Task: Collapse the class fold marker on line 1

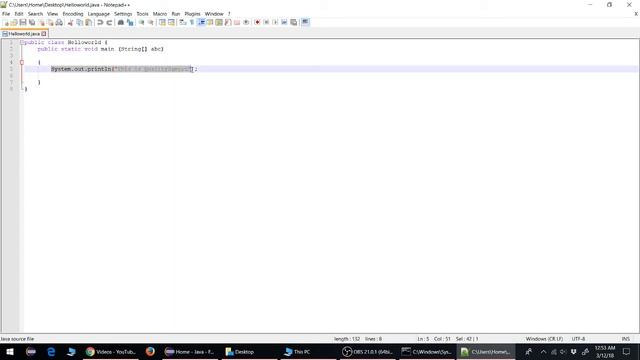Action: [22, 42]
